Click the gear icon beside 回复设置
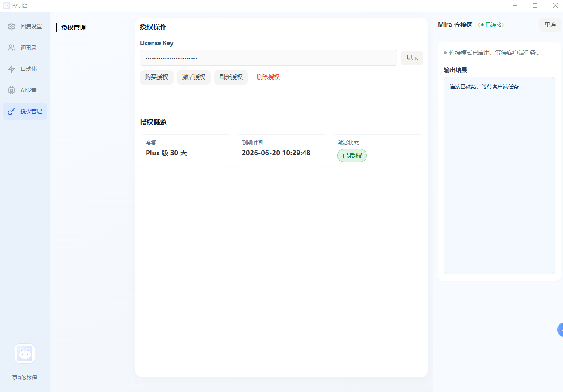Screen dimensions: 563x392 pos(12,27)
